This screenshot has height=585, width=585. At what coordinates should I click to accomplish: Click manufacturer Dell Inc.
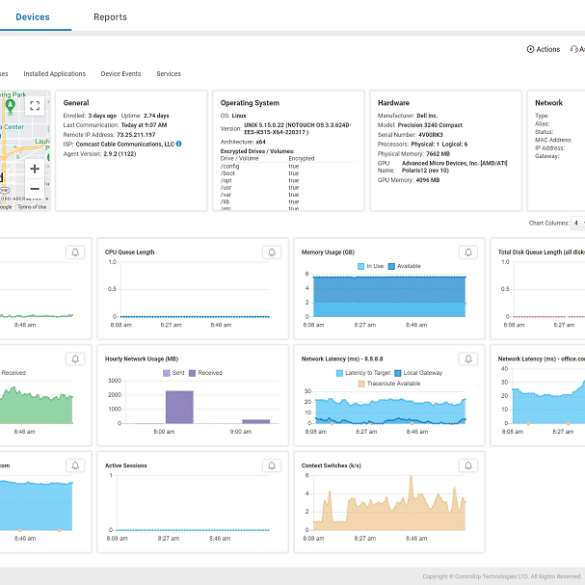[x=427, y=116]
